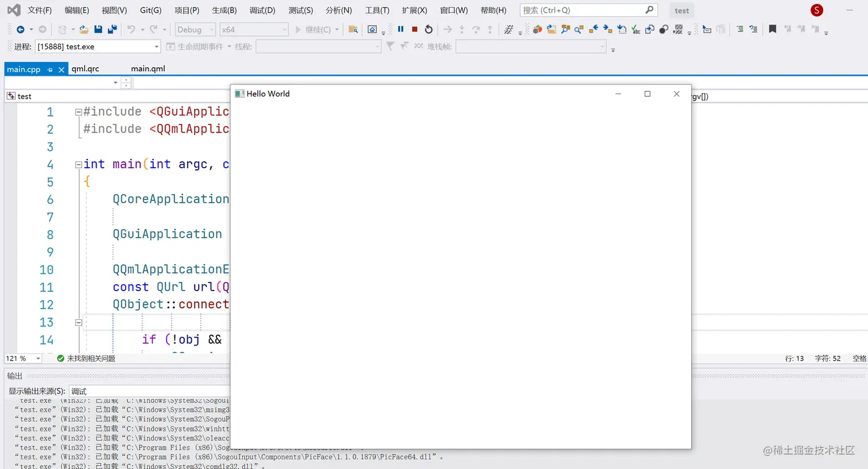Click line number 10 in the gutter
This screenshot has height=469, width=868.
coord(46,270)
